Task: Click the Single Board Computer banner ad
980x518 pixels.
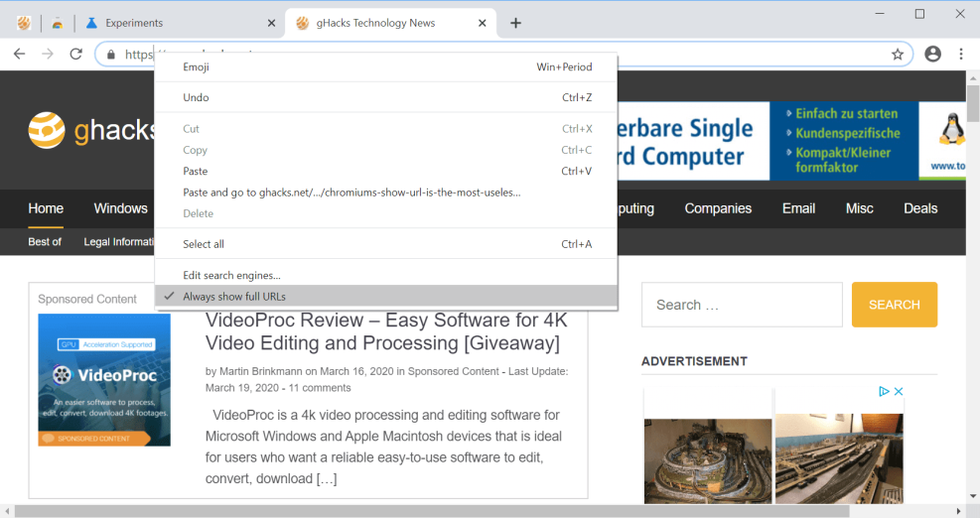Action: point(790,141)
